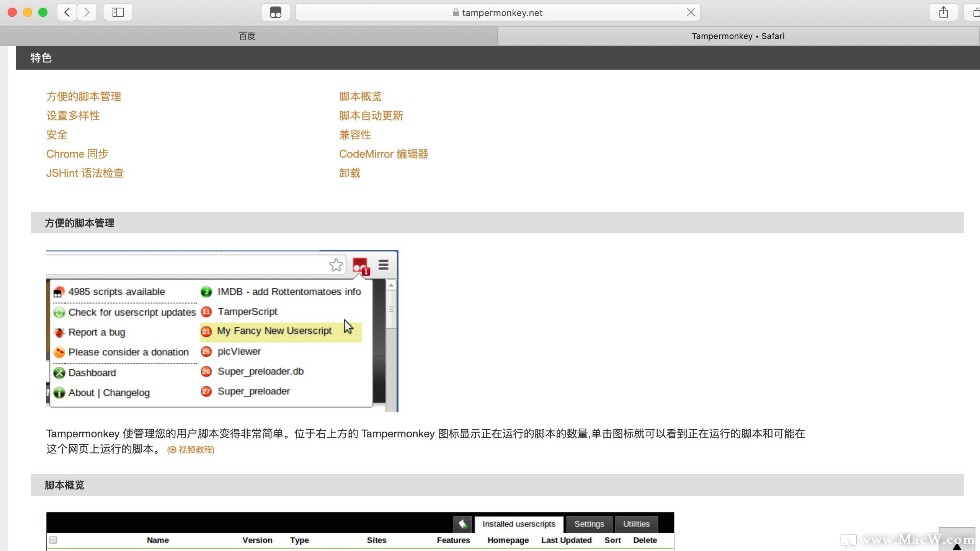The image size is (980, 551).
Task: Click the scroll-to-top arrow button
Action: 957,540
